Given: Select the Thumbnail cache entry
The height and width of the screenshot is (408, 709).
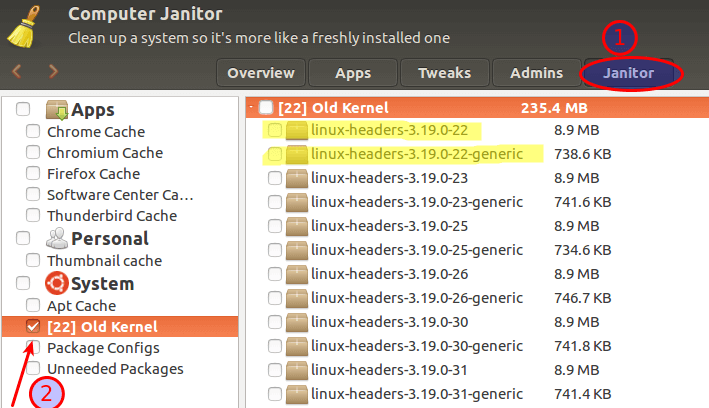Looking at the screenshot, I should tap(104, 261).
